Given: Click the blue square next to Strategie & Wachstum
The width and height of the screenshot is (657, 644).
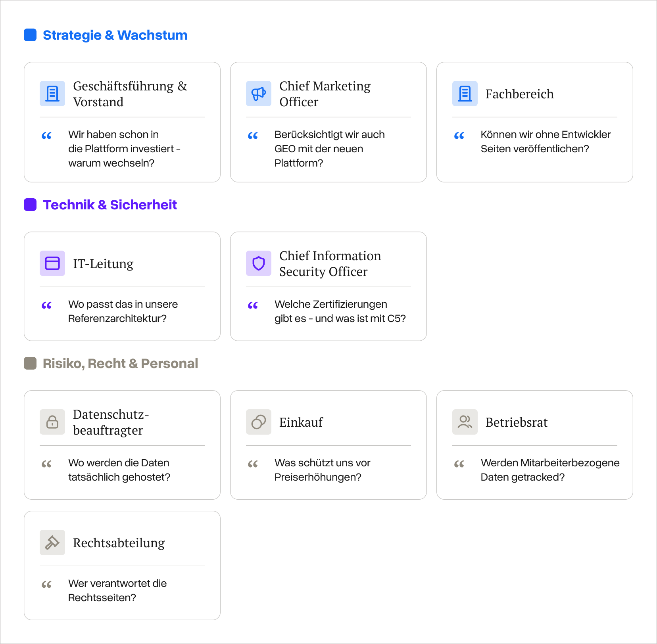Looking at the screenshot, I should pos(30,35).
